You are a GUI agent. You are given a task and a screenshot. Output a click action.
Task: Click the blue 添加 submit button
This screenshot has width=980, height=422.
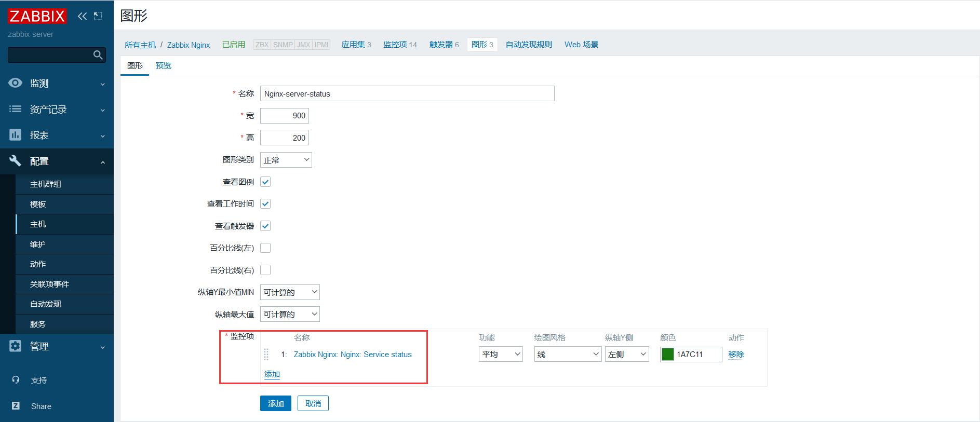click(276, 403)
